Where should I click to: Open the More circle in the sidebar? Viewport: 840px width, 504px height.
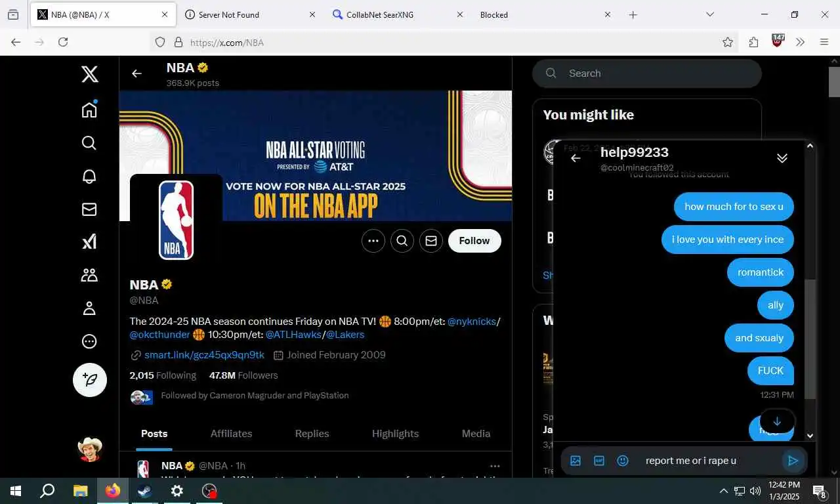[x=89, y=341]
